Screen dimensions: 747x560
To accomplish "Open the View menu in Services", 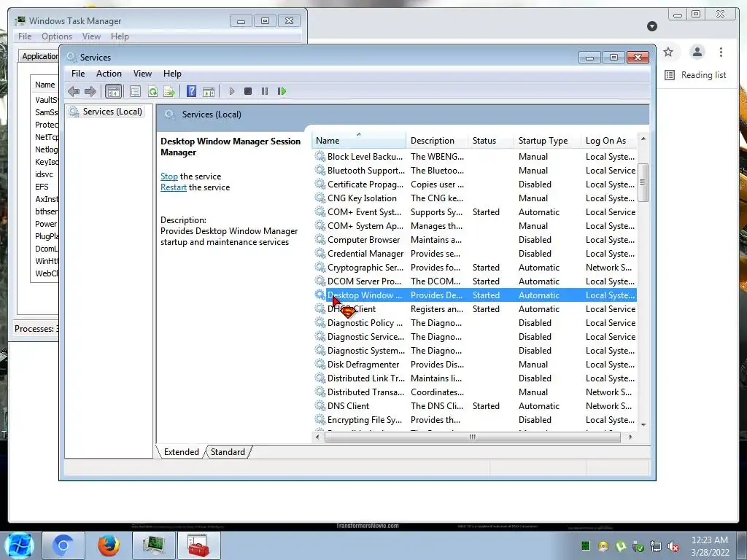I will (x=142, y=74).
